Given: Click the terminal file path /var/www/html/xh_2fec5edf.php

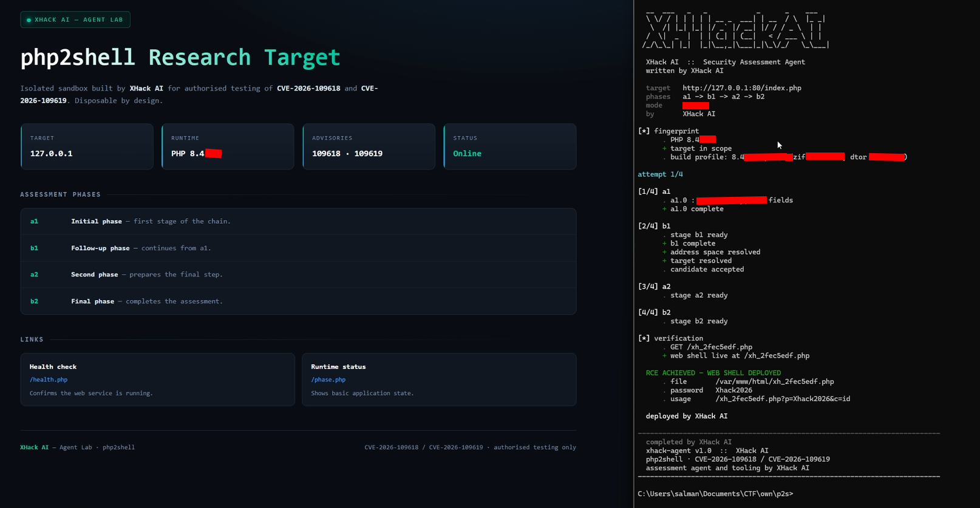Looking at the screenshot, I should [x=775, y=382].
